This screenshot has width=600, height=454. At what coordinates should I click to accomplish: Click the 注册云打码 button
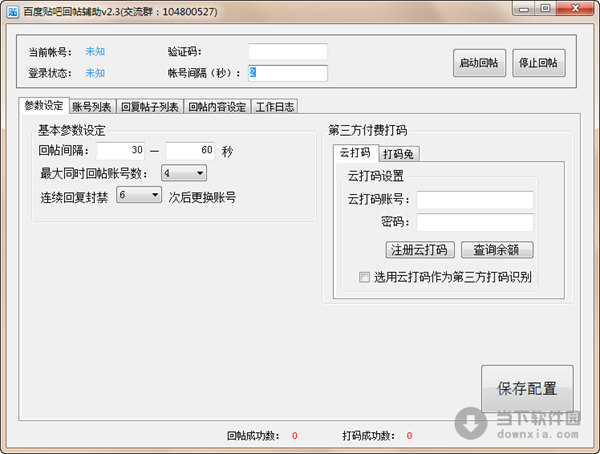(x=420, y=250)
